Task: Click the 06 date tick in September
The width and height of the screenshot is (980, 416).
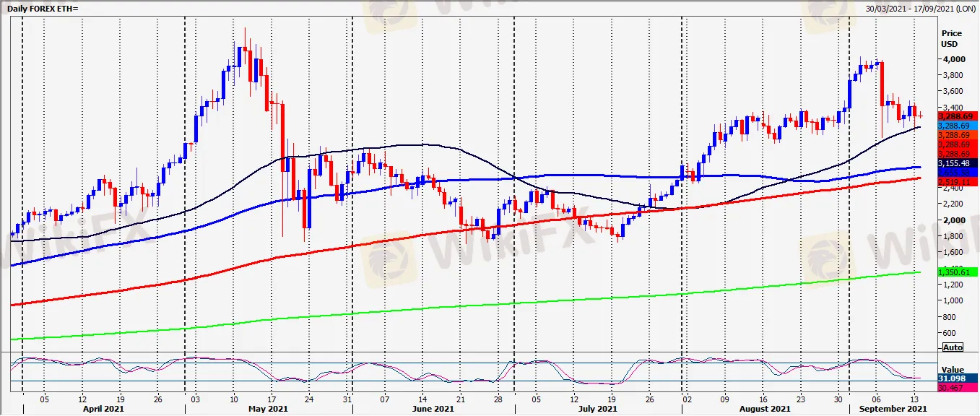Action: pos(876,399)
